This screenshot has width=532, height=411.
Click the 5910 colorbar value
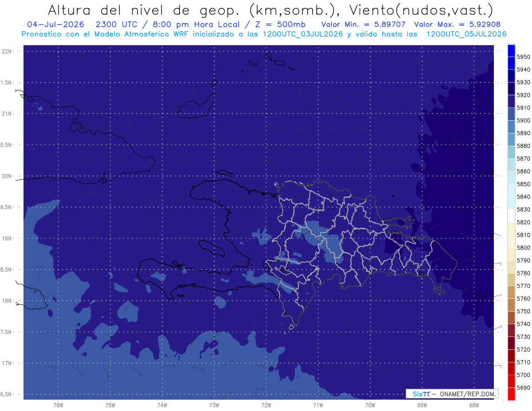click(x=524, y=108)
